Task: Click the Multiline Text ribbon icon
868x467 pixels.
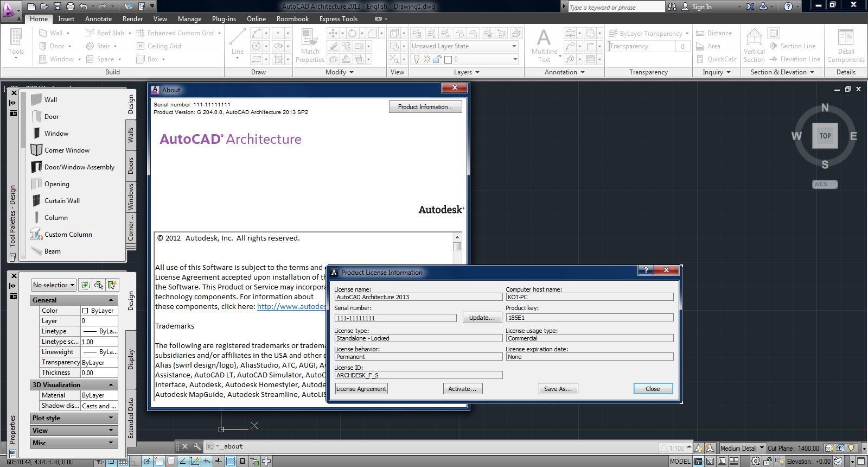Action: click(544, 46)
